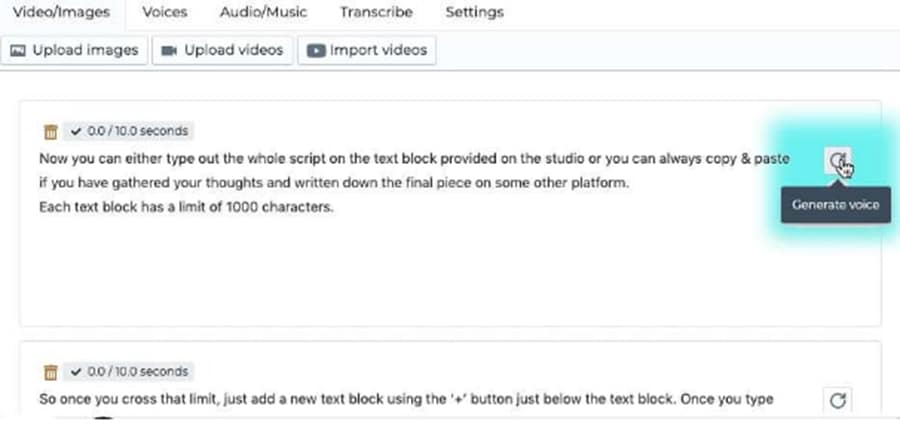Viewport: 900px width, 437px height.
Task: Select the Video/Images tab
Action: [x=62, y=12]
